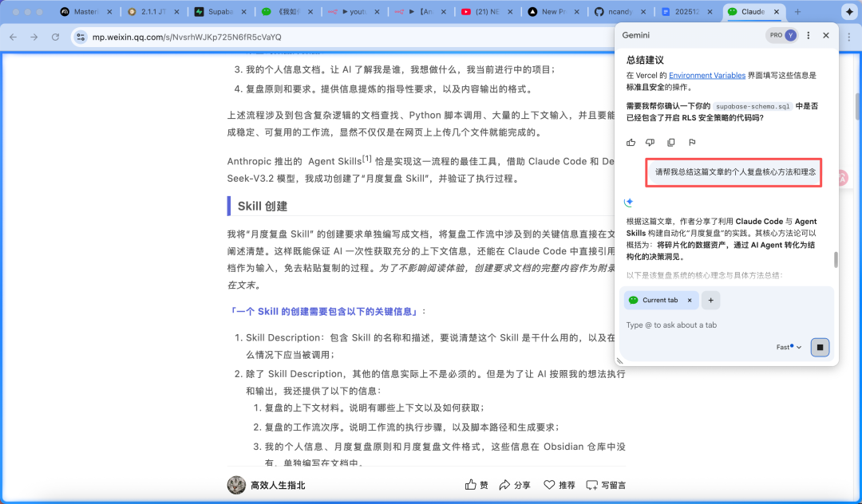Image resolution: width=862 pixels, height=504 pixels.
Task: Open Environment Variables link in Gemini reply
Action: [x=707, y=75]
